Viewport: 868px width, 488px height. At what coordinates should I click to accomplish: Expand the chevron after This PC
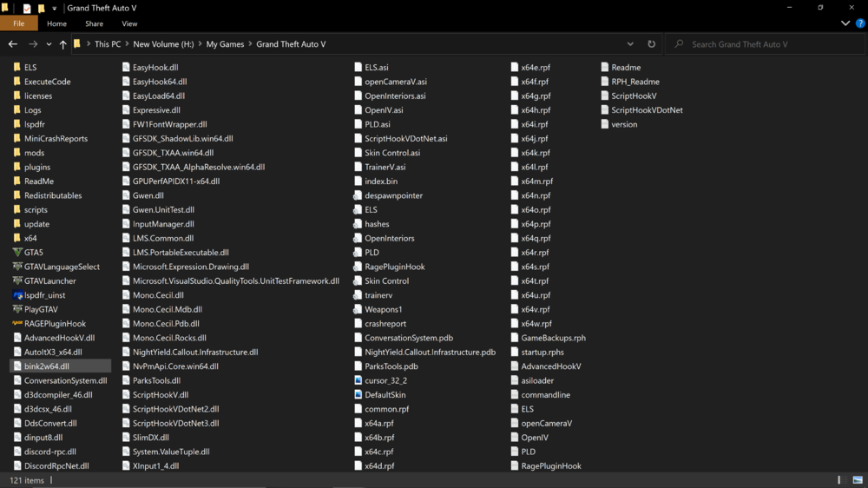pyautogui.click(x=128, y=43)
